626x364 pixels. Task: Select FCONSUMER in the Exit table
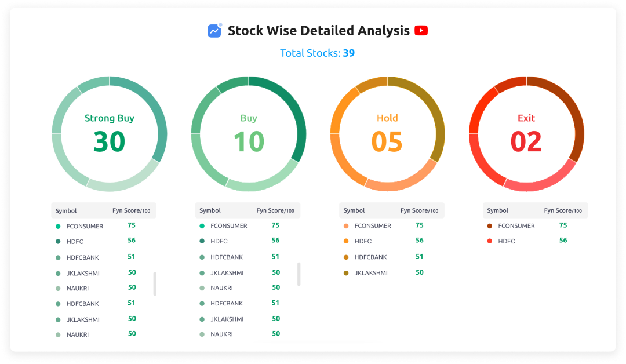pyautogui.click(x=516, y=226)
